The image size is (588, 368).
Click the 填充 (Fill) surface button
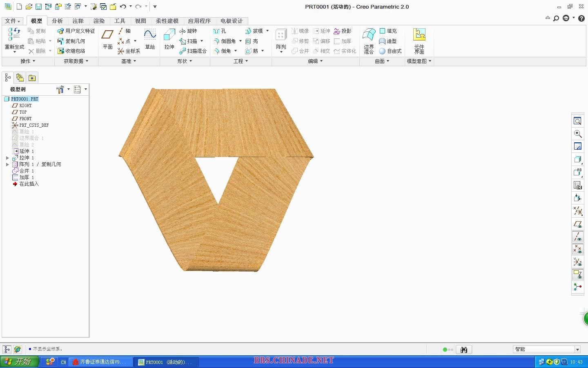click(x=388, y=31)
